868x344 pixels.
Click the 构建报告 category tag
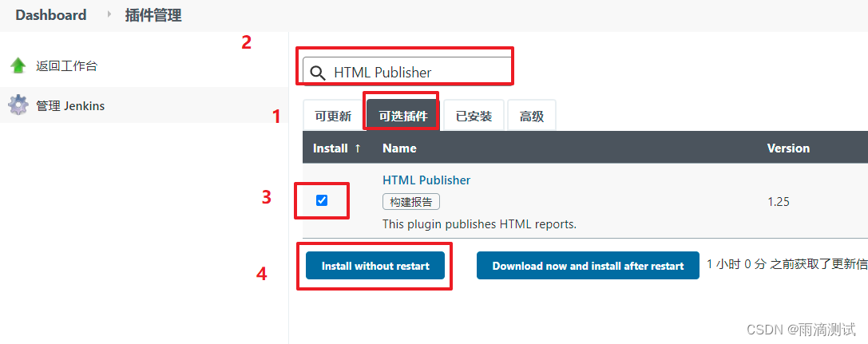point(410,202)
